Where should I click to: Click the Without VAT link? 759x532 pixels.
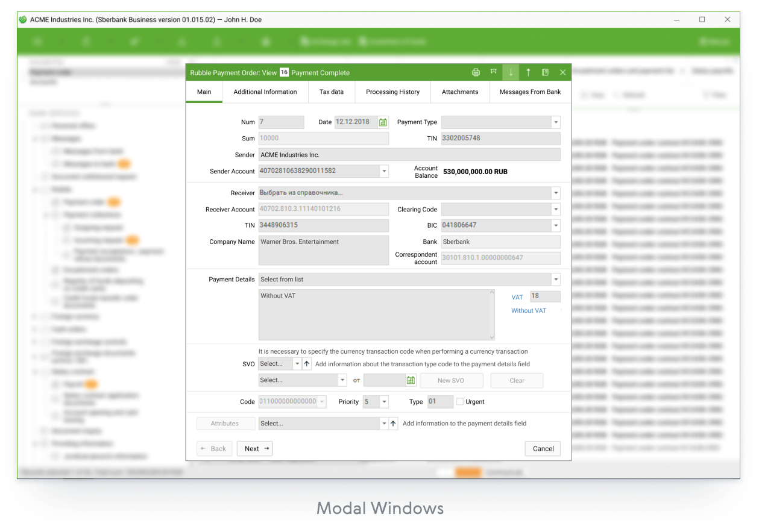pos(529,311)
